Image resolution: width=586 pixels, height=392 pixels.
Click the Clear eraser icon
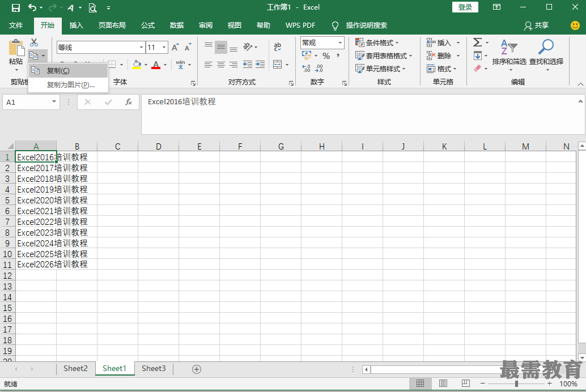(478, 69)
